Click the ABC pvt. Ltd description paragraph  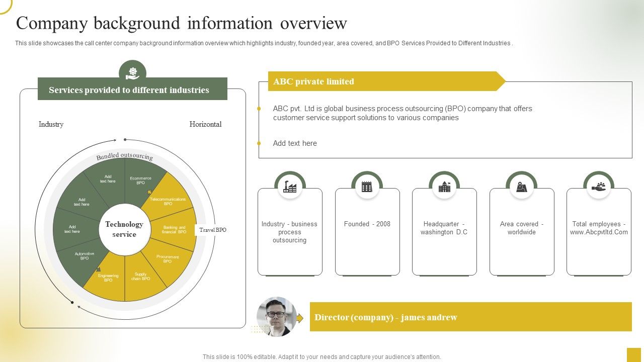(x=403, y=113)
